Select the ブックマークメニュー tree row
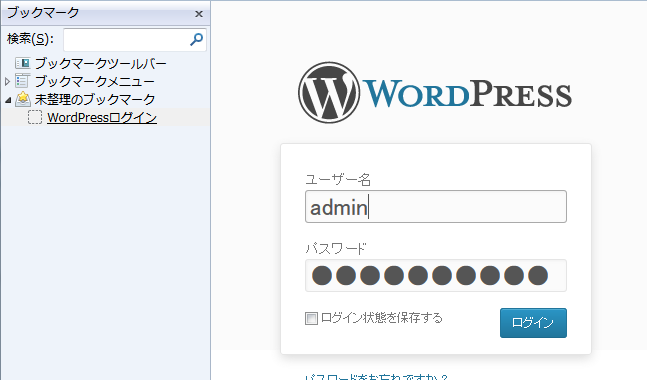 click(106, 81)
